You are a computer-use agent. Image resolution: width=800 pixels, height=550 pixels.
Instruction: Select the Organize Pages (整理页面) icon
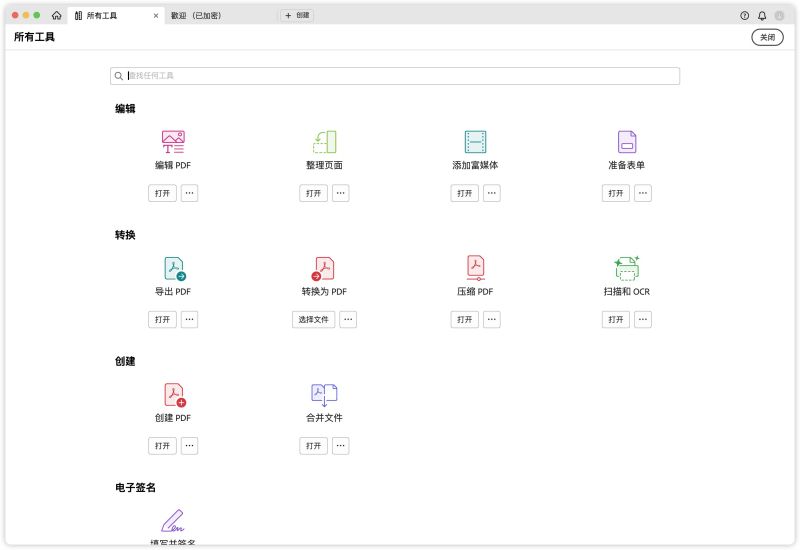324,142
